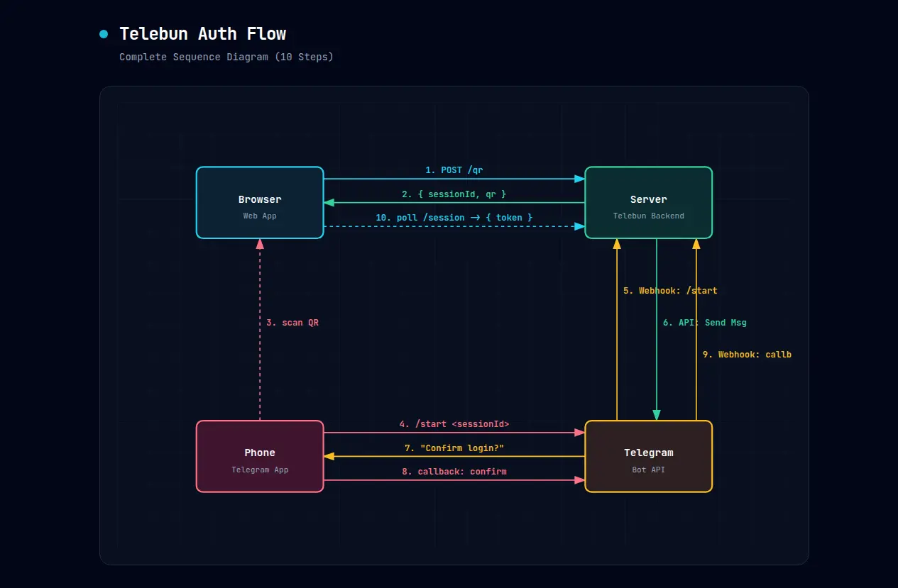Image resolution: width=898 pixels, height=588 pixels.
Task: Click the Phone Telegram App node
Action: coord(260,456)
